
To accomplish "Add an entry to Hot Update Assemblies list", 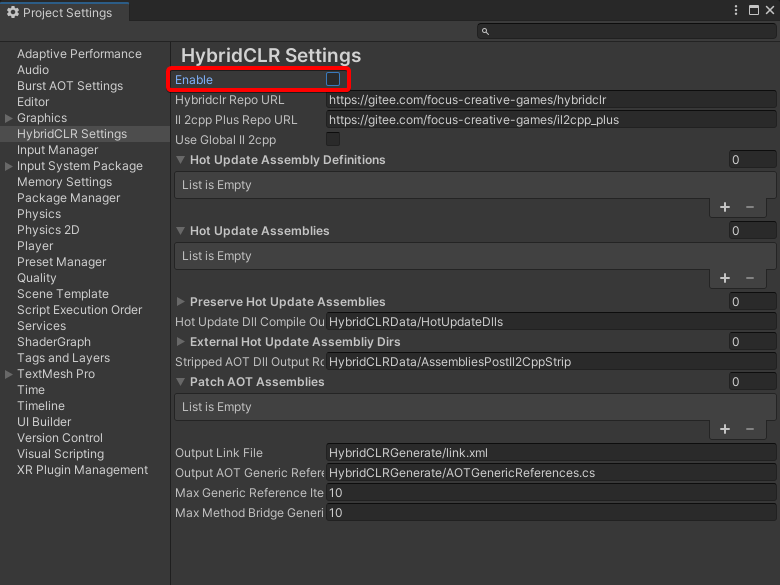I will pyautogui.click(x=725, y=278).
